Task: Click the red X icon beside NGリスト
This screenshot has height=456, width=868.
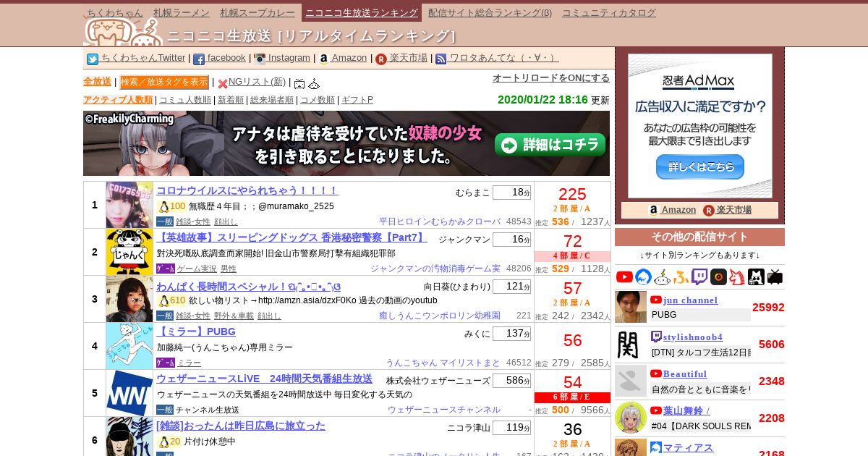Action: (223, 84)
